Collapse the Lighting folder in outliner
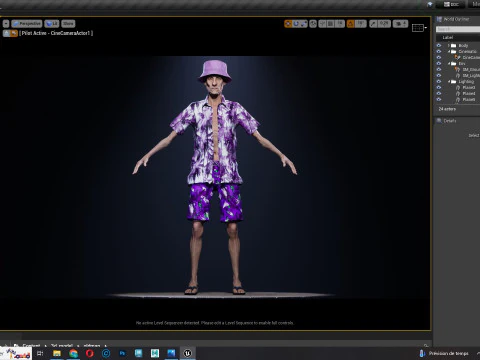Screen dimensions: 480x360 tap(449, 81)
